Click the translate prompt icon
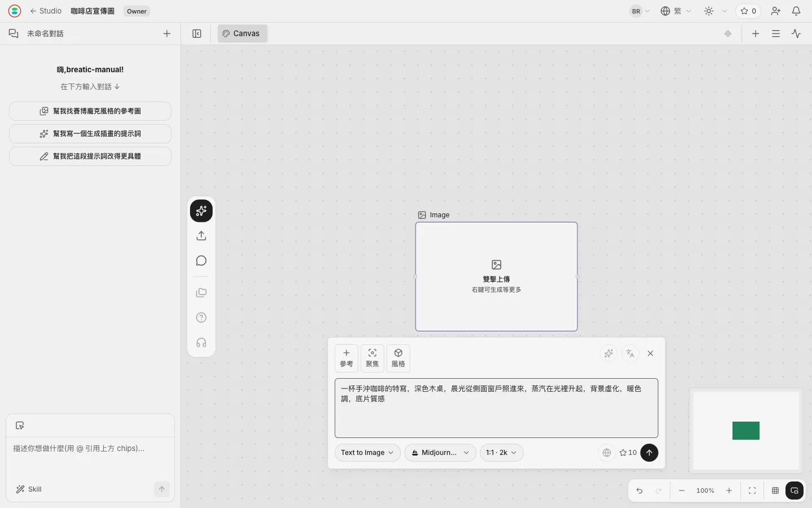This screenshot has height=508, width=812. pyautogui.click(x=630, y=353)
